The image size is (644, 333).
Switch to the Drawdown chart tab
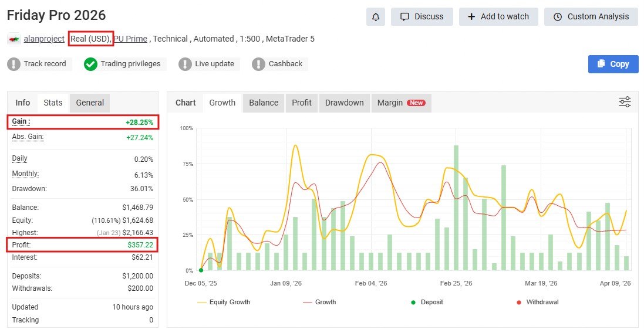[x=344, y=103]
